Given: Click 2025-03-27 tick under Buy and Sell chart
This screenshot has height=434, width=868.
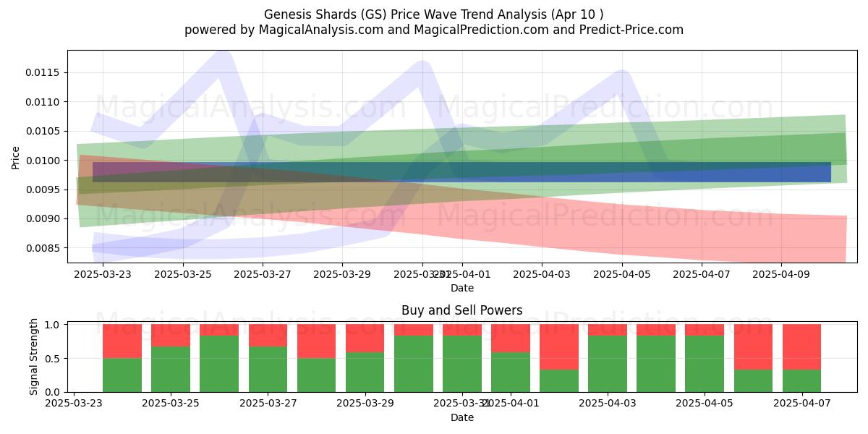Looking at the screenshot, I should pos(268,404).
